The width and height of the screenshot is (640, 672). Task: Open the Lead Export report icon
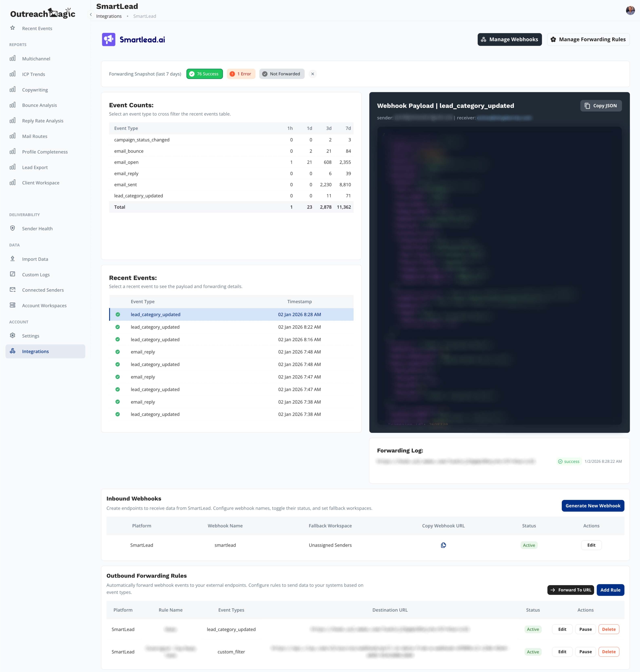coord(13,167)
